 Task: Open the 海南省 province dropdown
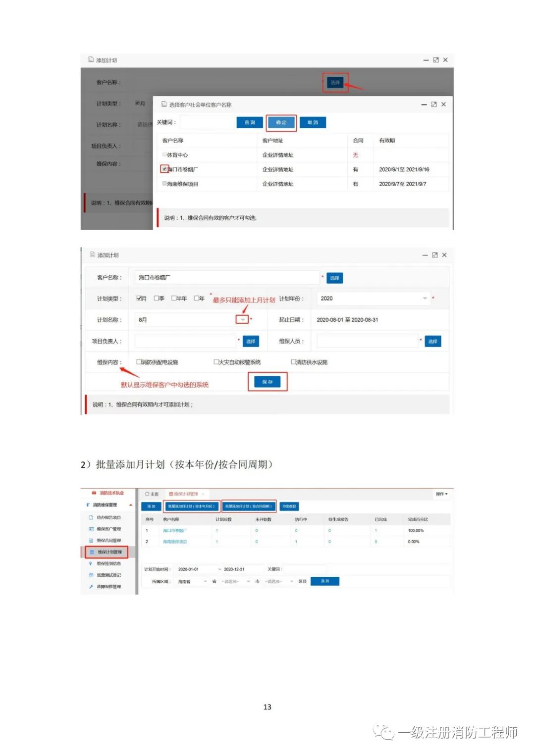coord(192,581)
